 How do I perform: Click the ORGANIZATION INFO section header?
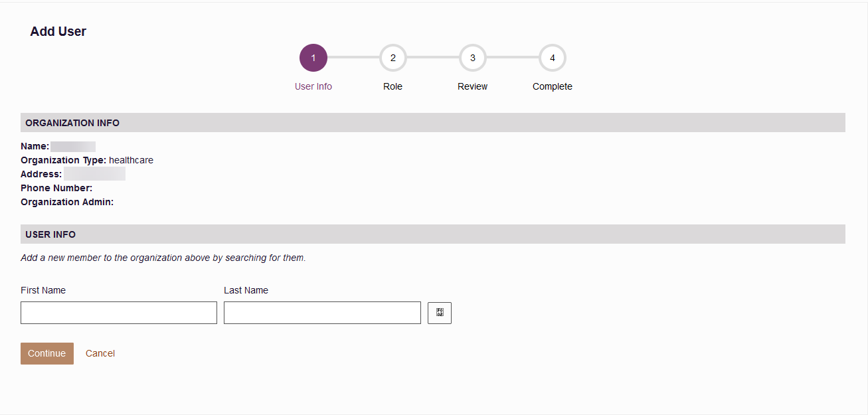433,123
